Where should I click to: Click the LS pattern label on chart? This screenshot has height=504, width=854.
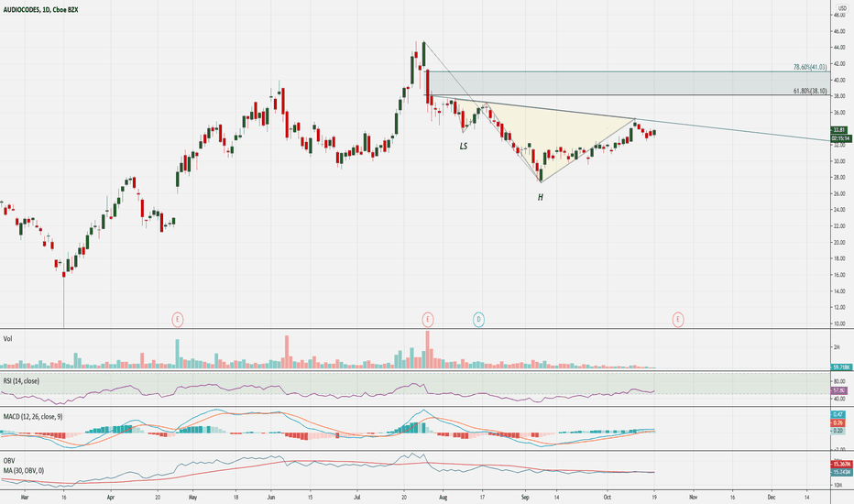coord(464,146)
